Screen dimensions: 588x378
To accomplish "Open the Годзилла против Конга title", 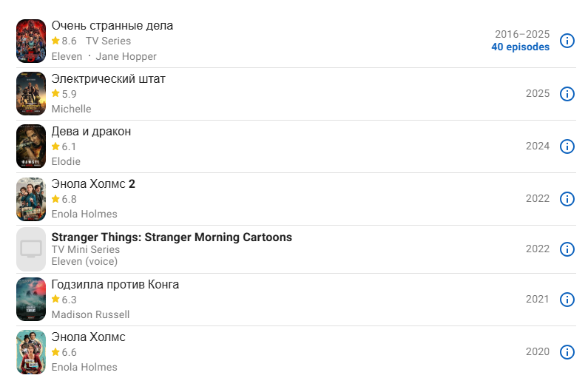I will 115,285.
